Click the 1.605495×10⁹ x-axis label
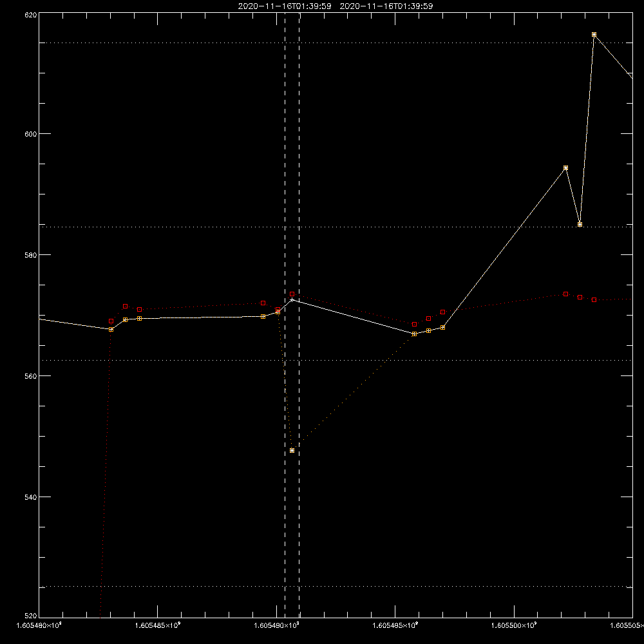The width and height of the screenshot is (644, 644). (x=395, y=625)
